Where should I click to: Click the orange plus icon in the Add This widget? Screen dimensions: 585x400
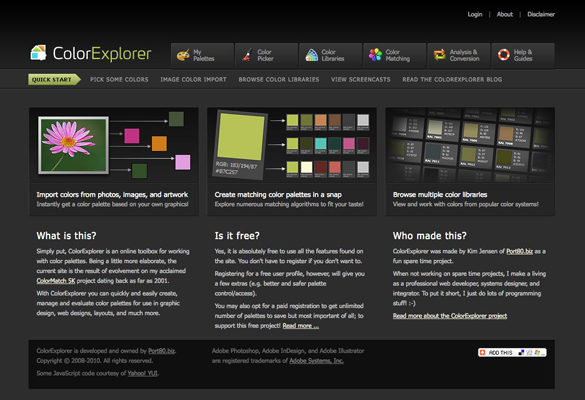[x=483, y=352]
